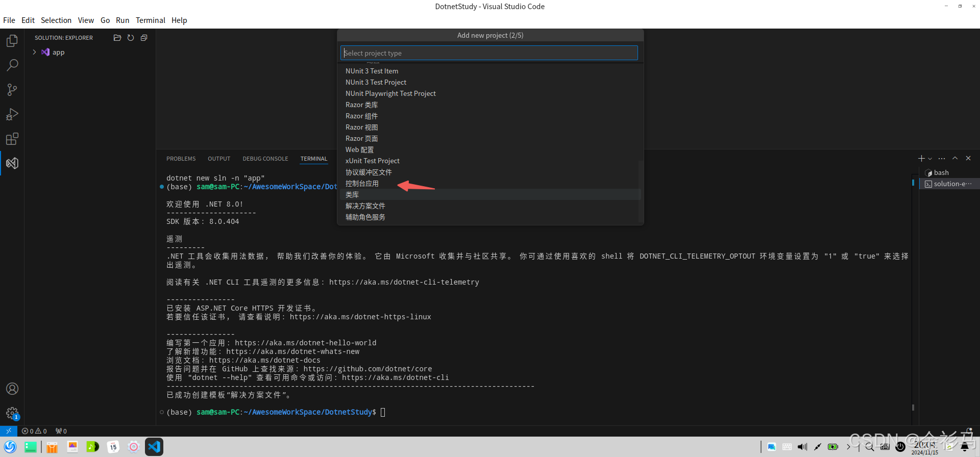Open the dotnet-cli-telemetry link in terminal
Viewport: 980px width, 457px height.
coord(404,282)
